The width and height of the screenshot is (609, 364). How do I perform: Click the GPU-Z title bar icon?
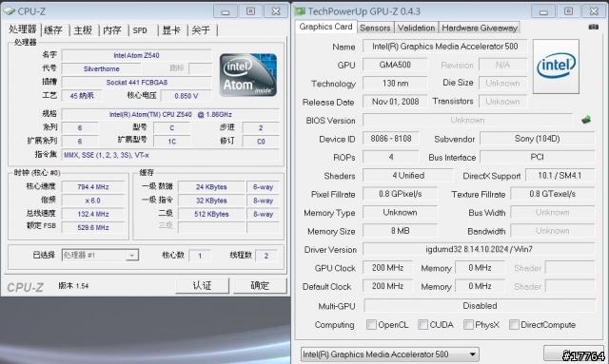(300, 11)
